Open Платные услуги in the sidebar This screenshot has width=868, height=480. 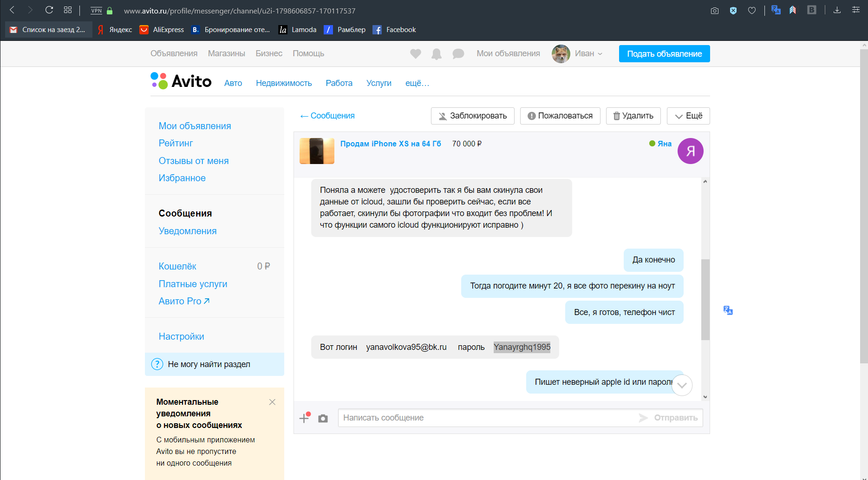point(193,284)
